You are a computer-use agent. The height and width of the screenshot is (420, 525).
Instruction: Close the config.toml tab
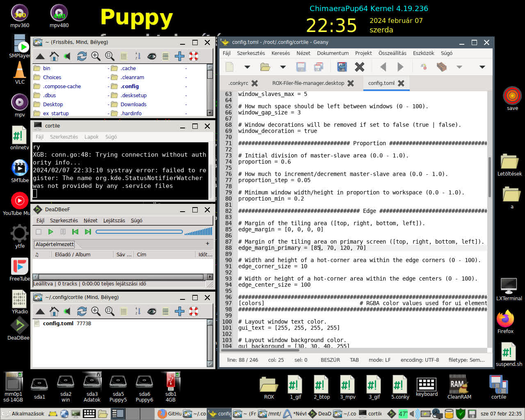click(x=401, y=83)
